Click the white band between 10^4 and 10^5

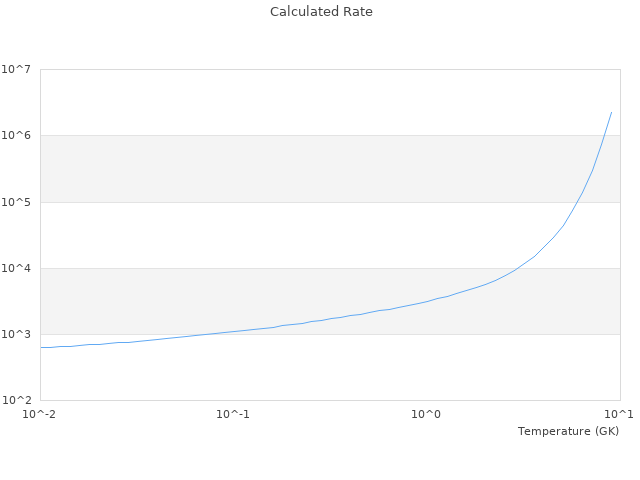point(300,235)
